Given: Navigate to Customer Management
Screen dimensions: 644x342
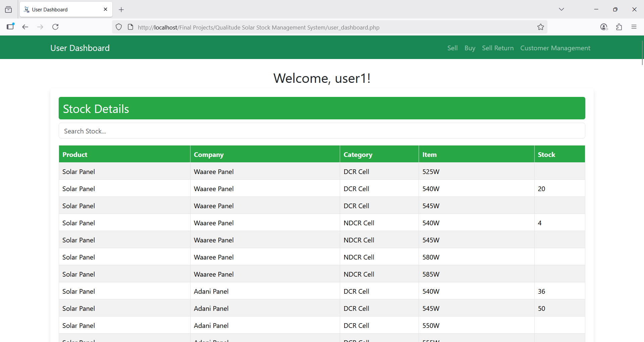Looking at the screenshot, I should click(555, 48).
